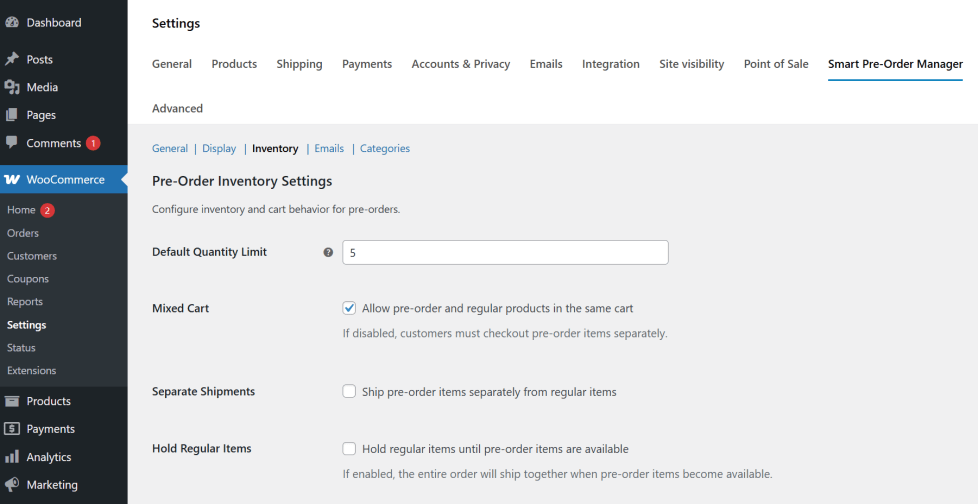978x504 pixels.
Task: Enable the Separate Shipments checkbox
Action: click(x=349, y=392)
